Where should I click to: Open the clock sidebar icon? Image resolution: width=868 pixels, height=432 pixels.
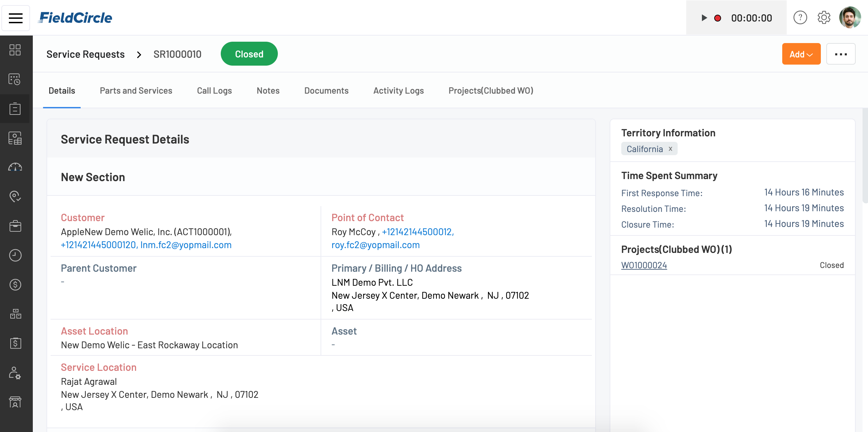[x=15, y=255]
